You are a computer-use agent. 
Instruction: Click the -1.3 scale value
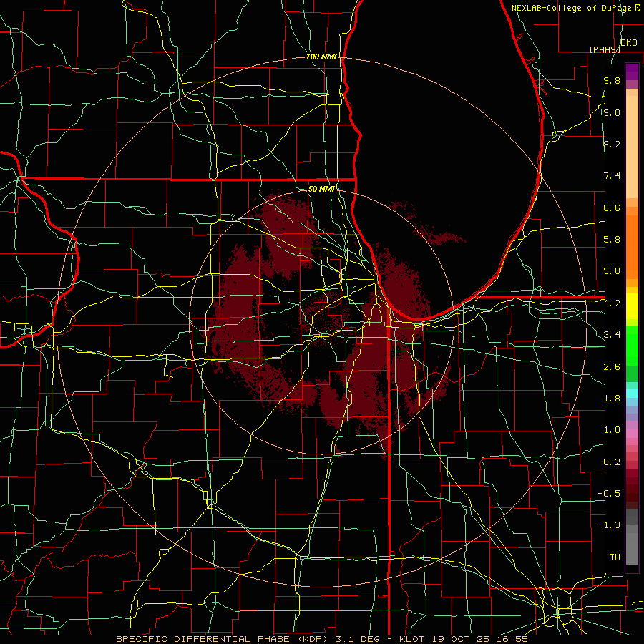click(609, 525)
